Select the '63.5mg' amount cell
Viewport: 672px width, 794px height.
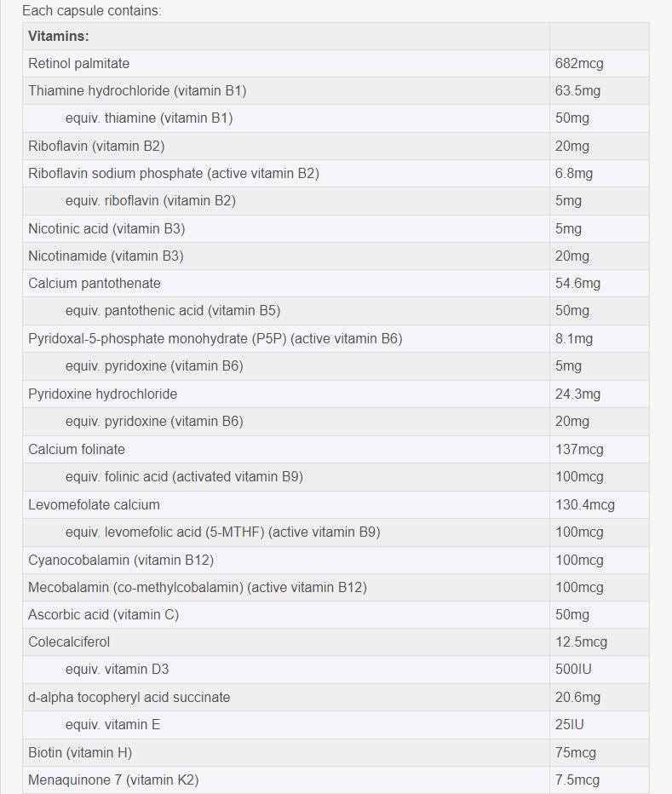point(577,90)
